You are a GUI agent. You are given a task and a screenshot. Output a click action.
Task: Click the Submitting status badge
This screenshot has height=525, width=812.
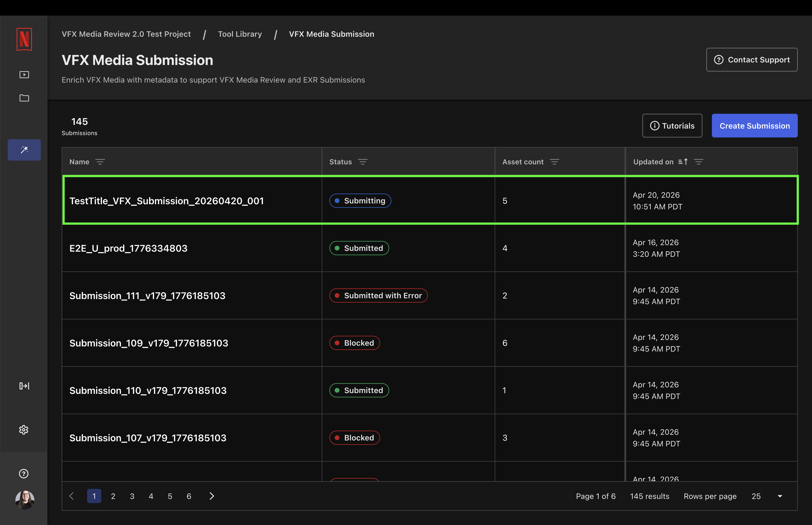tap(360, 201)
